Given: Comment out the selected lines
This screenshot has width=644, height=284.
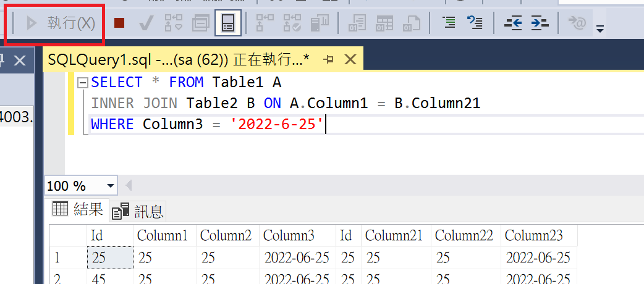Looking at the screenshot, I should (449, 23).
